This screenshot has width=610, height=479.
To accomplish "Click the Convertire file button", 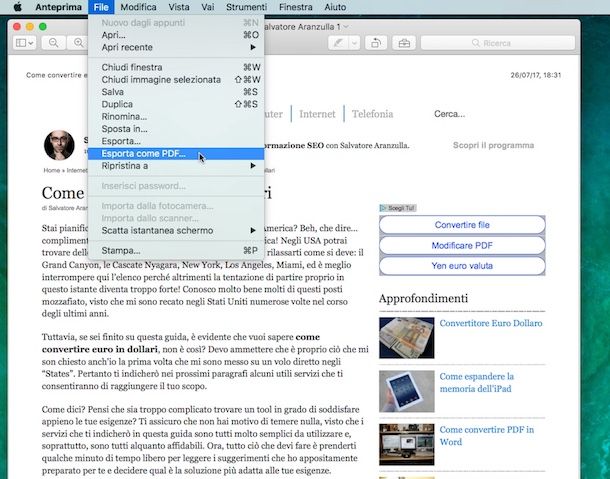I will point(462,226).
